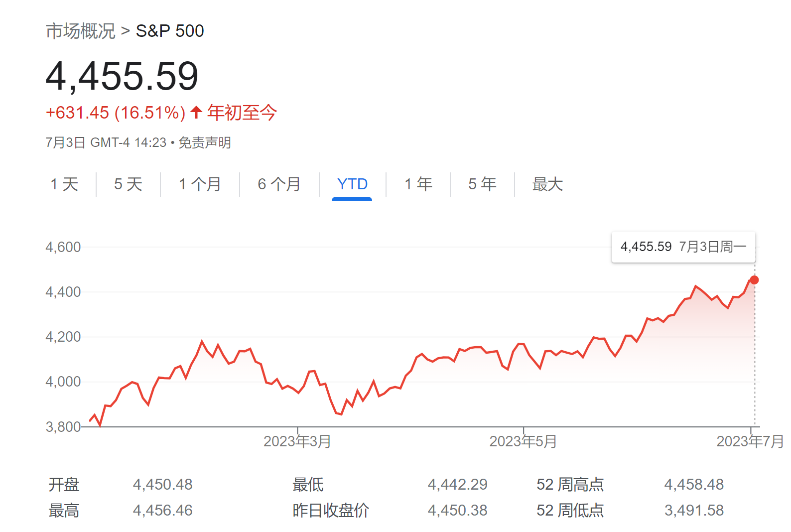This screenshot has width=791, height=532.
Task: Click the 4,455.59 7月3日周一 chart tooltip
Action: 683,247
